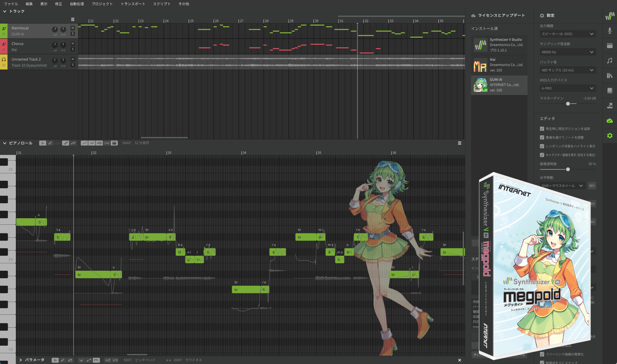617x364 pixels.
Task: Uncheck 重複を避けてノートを調整 checkbox
Action: pyautogui.click(x=542, y=137)
